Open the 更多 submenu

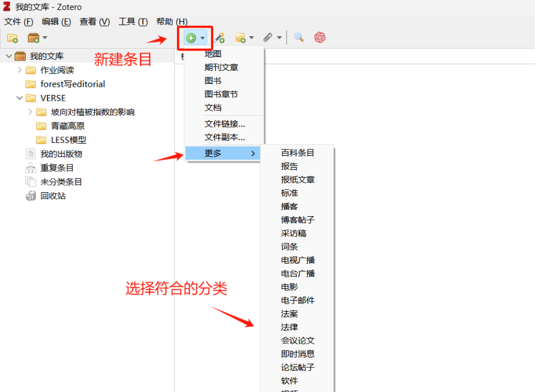click(223, 154)
